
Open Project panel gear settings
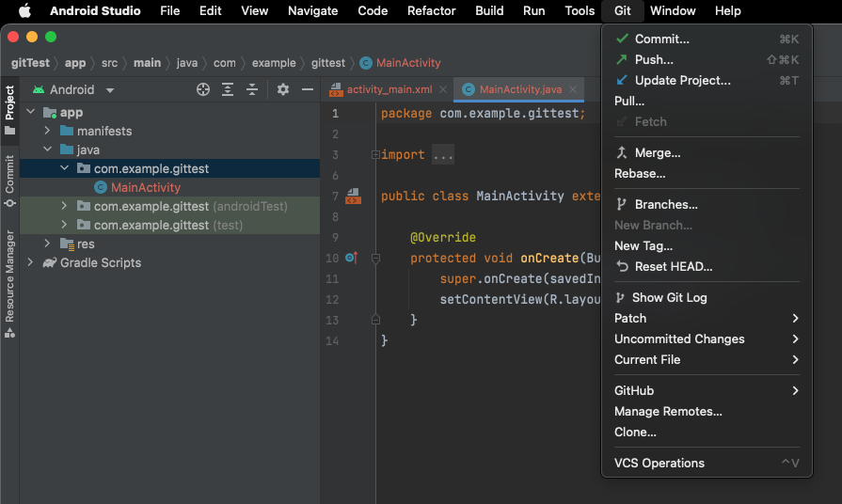click(283, 89)
